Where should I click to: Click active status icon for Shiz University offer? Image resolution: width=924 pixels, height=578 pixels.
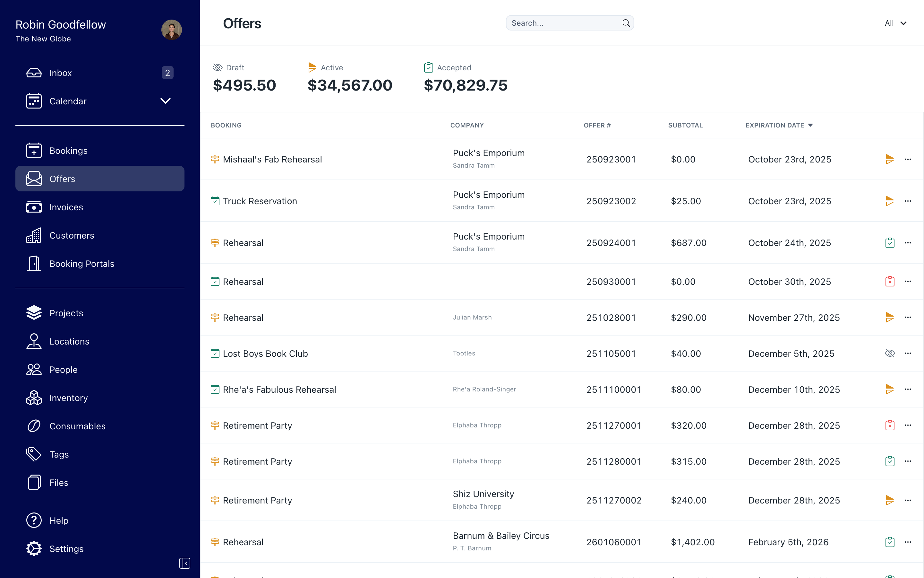(890, 500)
